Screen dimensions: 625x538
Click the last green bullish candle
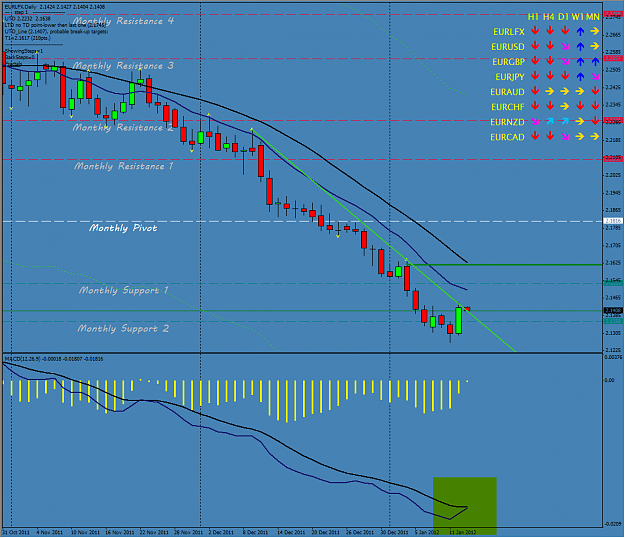click(459, 320)
